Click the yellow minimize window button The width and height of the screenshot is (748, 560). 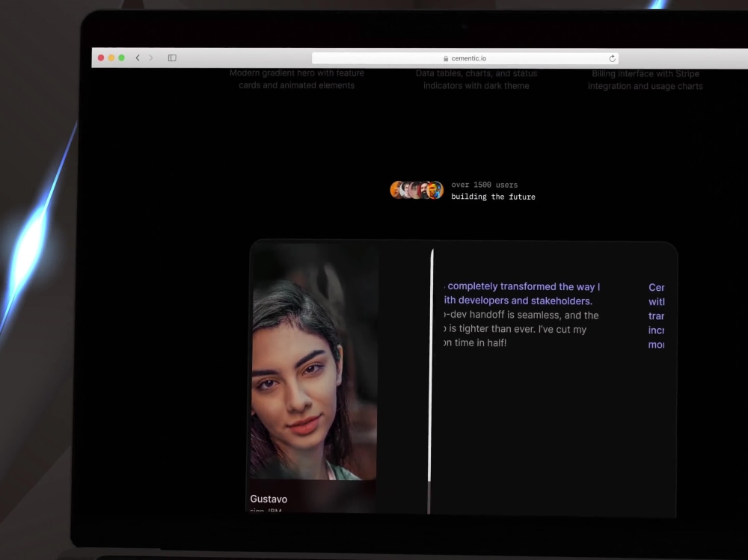click(x=111, y=58)
